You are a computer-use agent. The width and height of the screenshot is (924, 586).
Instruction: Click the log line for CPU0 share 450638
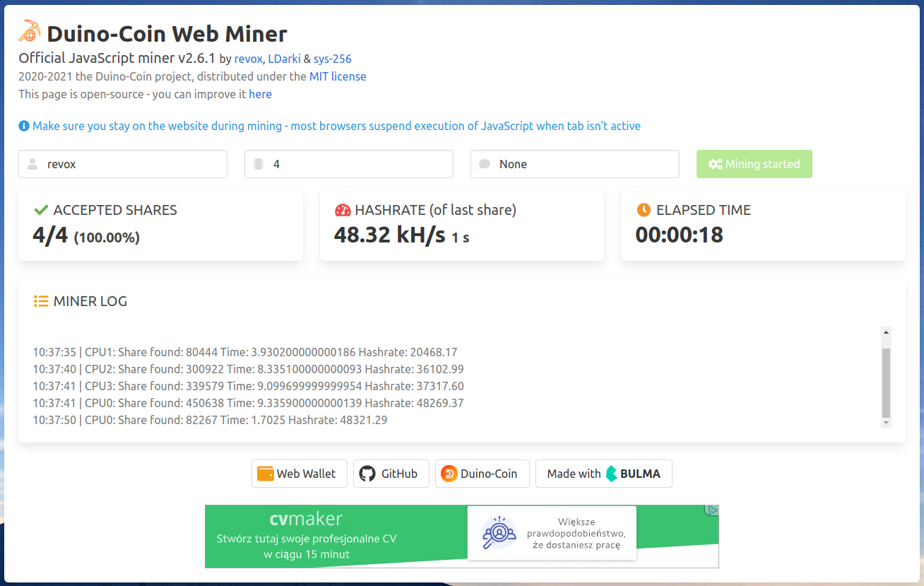[x=248, y=403]
